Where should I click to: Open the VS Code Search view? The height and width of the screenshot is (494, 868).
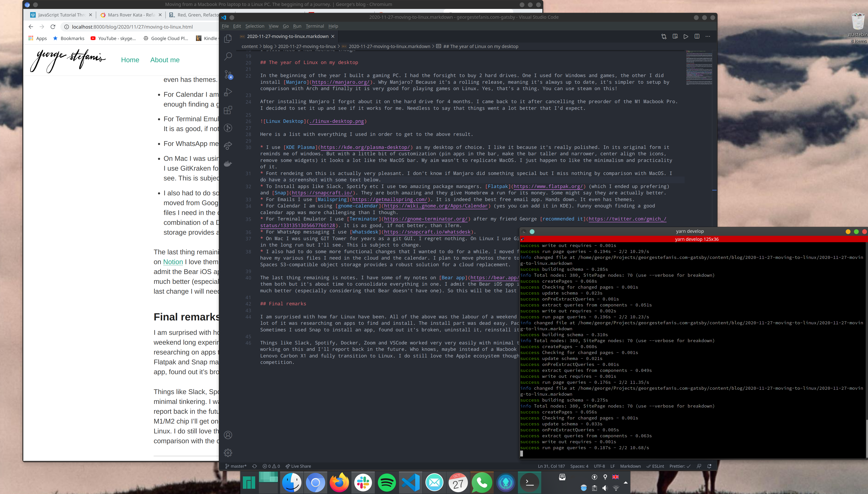pyautogui.click(x=228, y=56)
